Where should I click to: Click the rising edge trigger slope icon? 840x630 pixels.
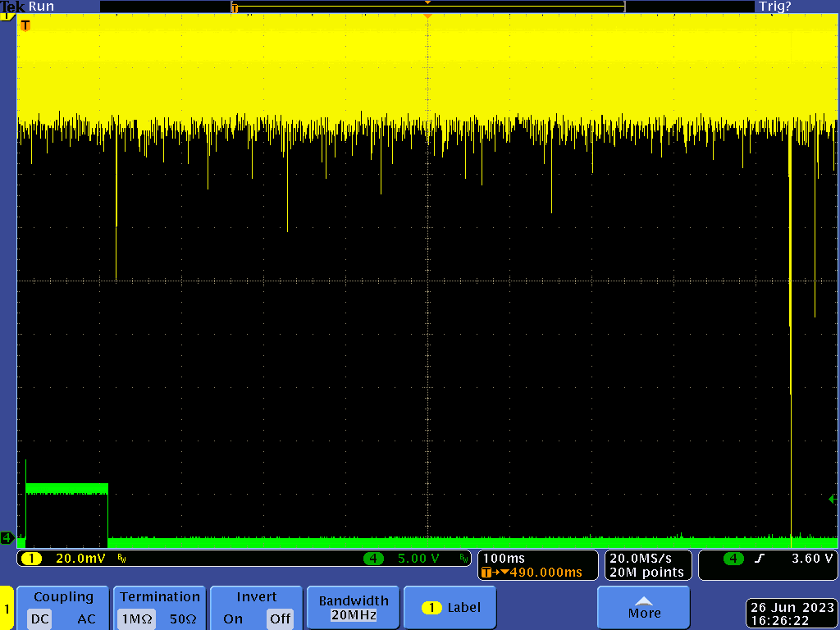759,559
